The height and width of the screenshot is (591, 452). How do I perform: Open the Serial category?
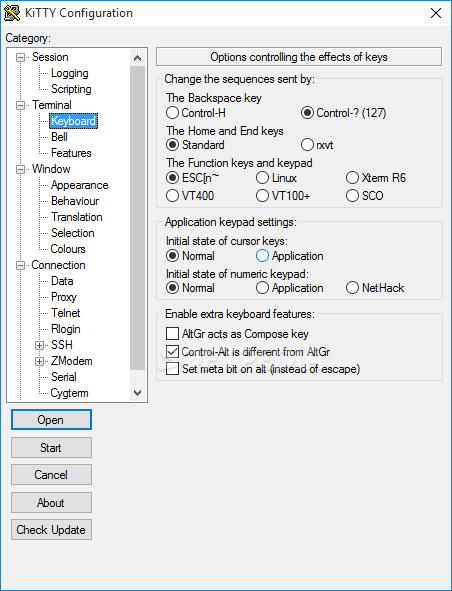point(64,377)
